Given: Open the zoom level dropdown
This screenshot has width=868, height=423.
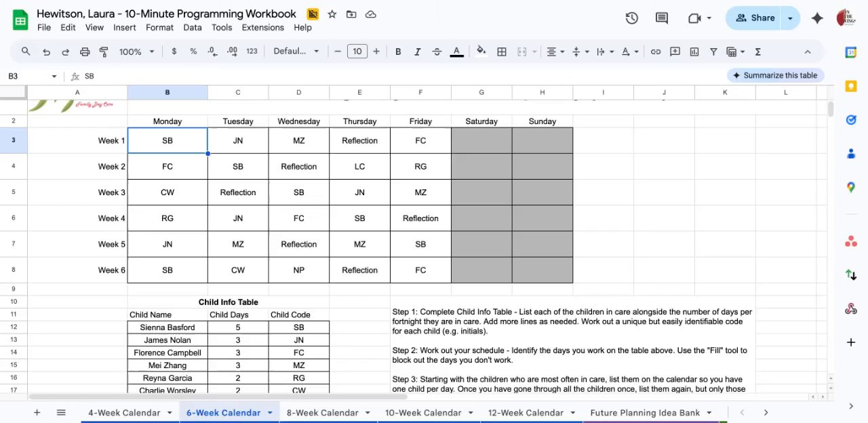Looking at the screenshot, I should (137, 52).
